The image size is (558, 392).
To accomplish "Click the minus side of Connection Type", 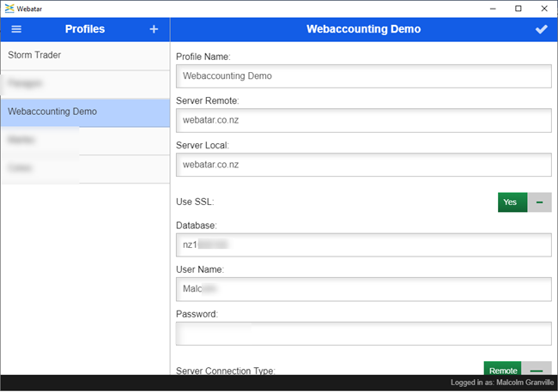I will pos(537,370).
